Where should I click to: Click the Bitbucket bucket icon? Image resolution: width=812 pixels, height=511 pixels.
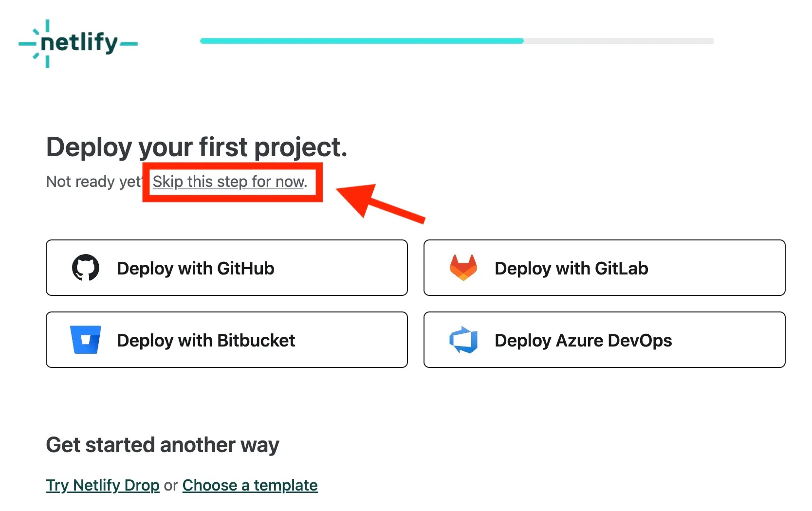point(86,340)
